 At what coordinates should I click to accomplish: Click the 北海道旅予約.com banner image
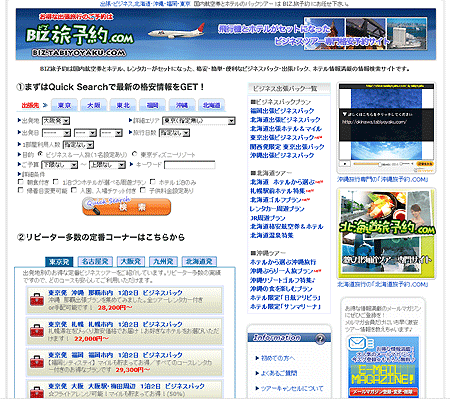tap(386, 233)
